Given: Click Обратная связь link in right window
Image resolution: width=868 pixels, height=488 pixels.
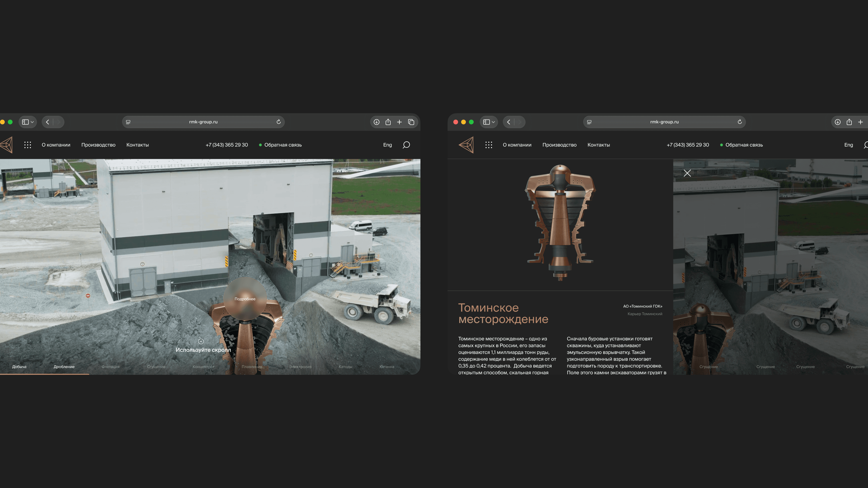Looking at the screenshot, I should click(x=744, y=145).
